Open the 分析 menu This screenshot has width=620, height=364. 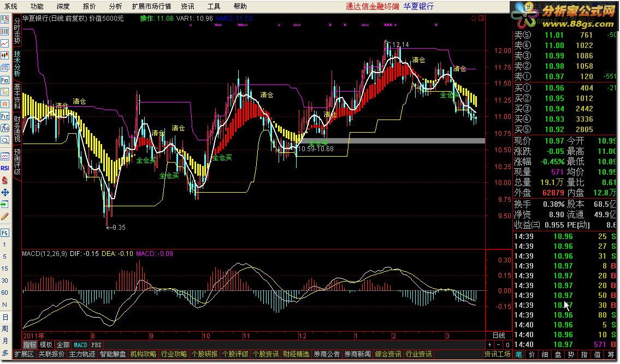click(115, 7)
